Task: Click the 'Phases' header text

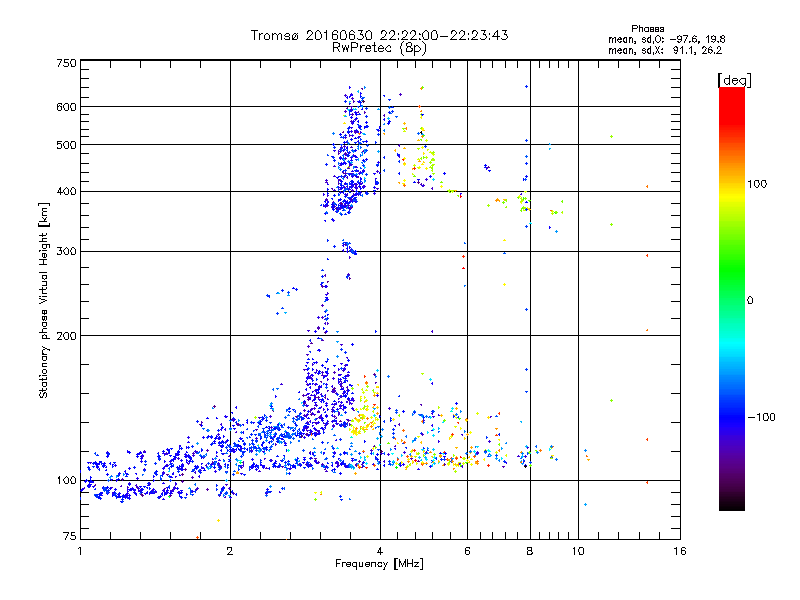Action: click(647, 29)
